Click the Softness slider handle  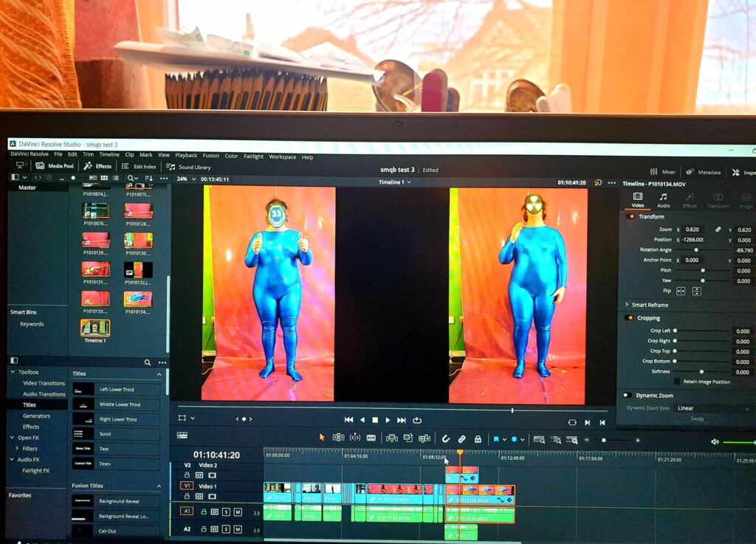coord(701,371)
